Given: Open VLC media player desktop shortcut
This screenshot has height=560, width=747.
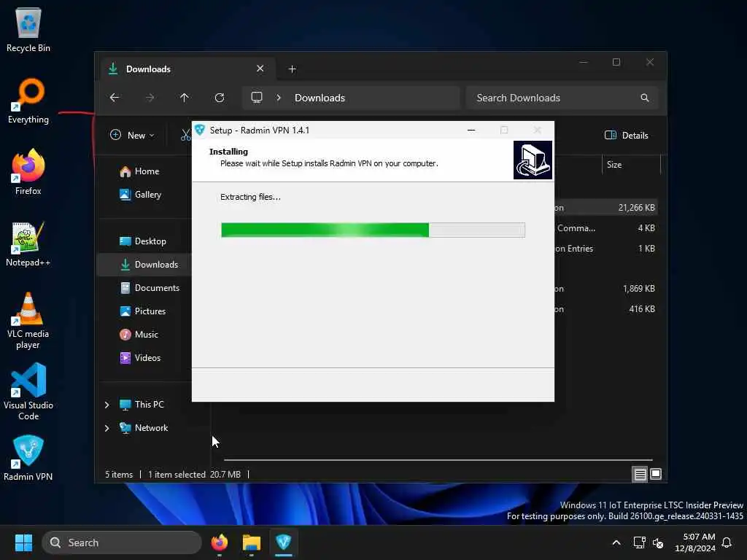Looking at the screenshot, I should (28, 321).
